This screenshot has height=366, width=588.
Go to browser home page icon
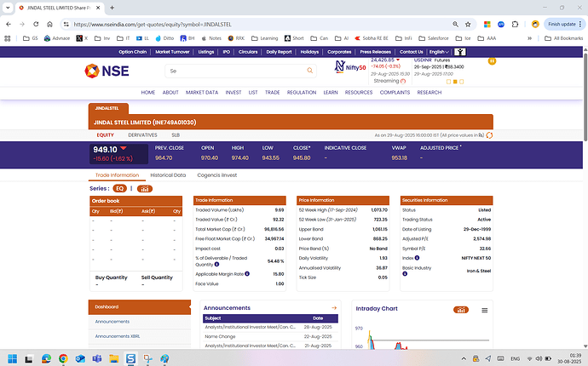tap(49, 25)
